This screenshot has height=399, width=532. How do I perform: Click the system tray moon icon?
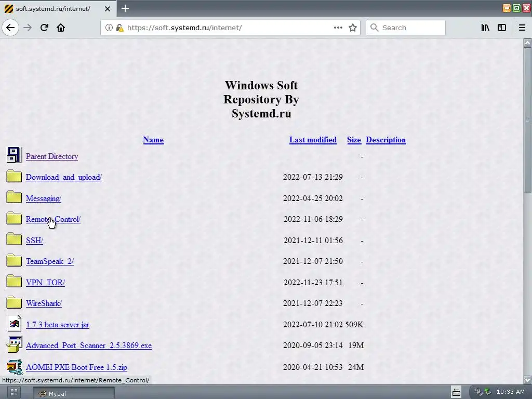[478, 392]
